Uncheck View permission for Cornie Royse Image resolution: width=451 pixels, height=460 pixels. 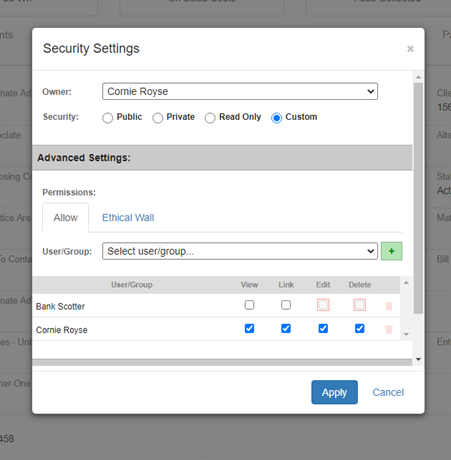[249, 328]
